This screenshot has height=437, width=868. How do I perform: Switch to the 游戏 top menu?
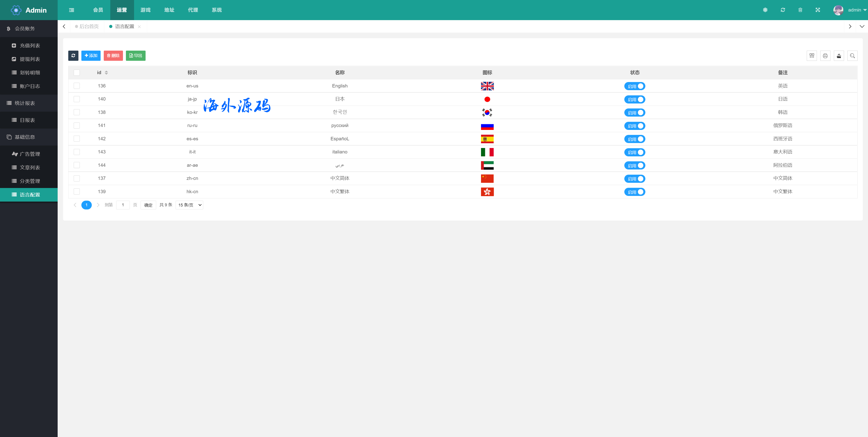146,10
